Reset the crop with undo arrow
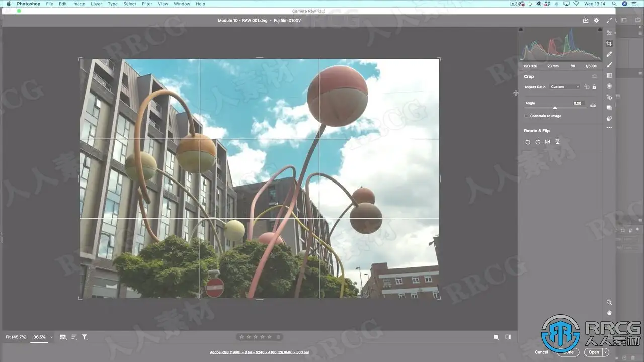The width and height of the screenshot is (644, 362). pos(594,76)
